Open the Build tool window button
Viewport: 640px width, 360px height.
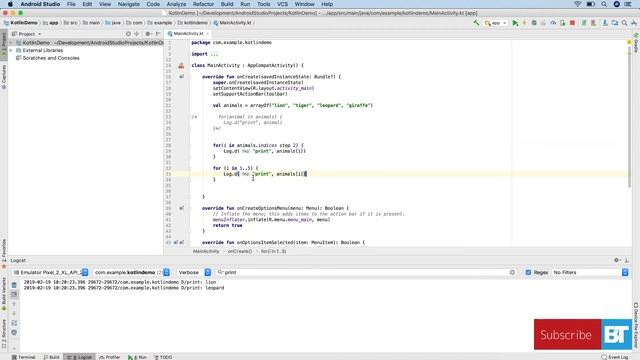coord(52,357)
